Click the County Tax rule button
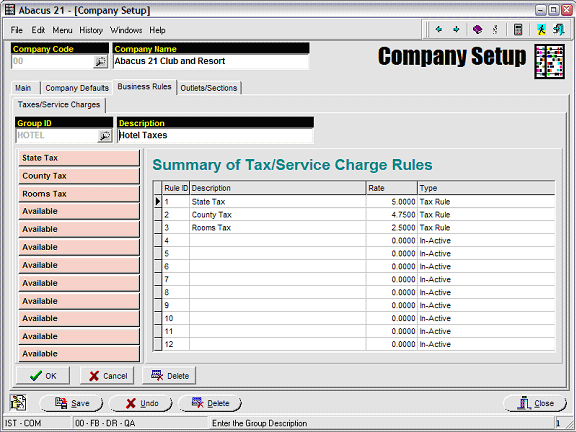The image size is (576, 432). (79, 176)
